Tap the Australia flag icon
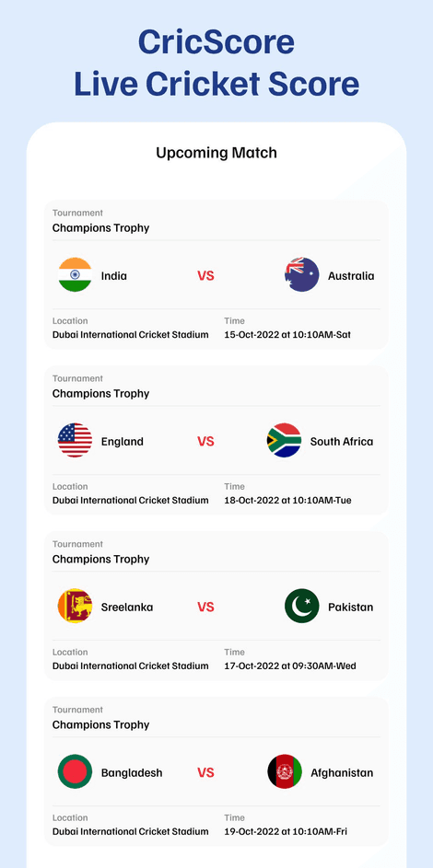 302,275
